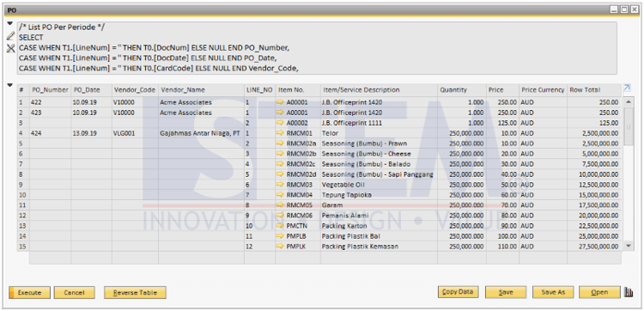Click the results scrollbar down arrow
This screenshot has width=644, height=311.
pos(629,245)
